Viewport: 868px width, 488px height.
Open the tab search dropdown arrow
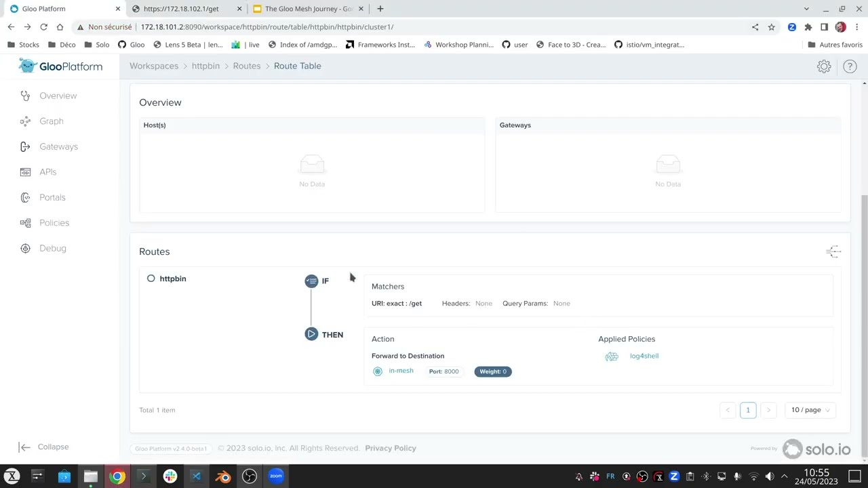coord(806,9)
